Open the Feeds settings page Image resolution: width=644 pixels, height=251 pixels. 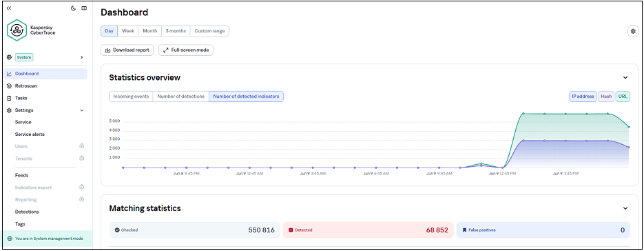tap(22, 175)
